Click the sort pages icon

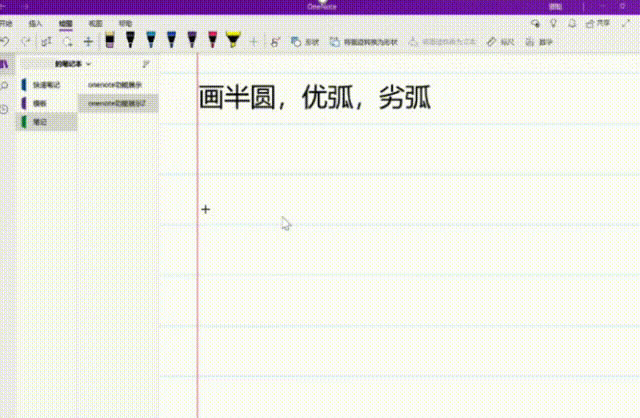tap(146, 64)
